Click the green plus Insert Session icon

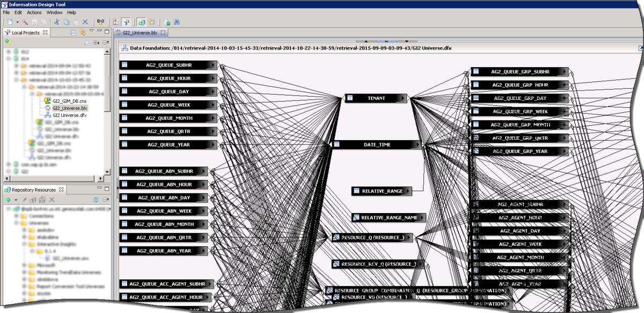point(8,199)
